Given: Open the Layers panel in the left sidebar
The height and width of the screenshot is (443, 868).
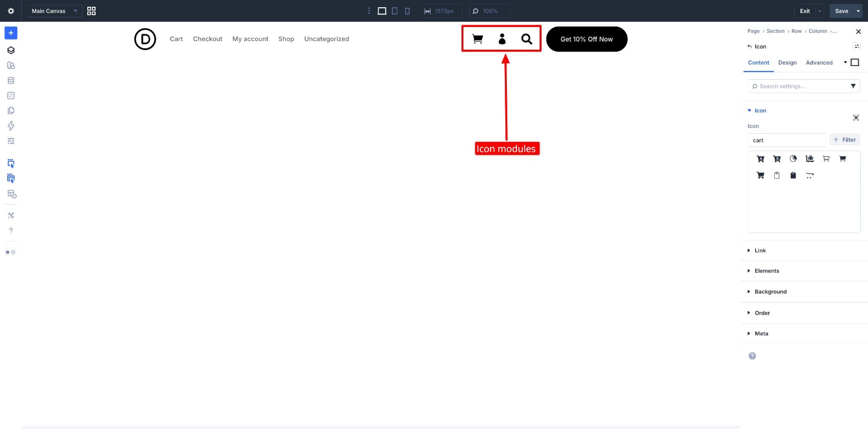Looking at the screenshot, I should pos(11,50).
